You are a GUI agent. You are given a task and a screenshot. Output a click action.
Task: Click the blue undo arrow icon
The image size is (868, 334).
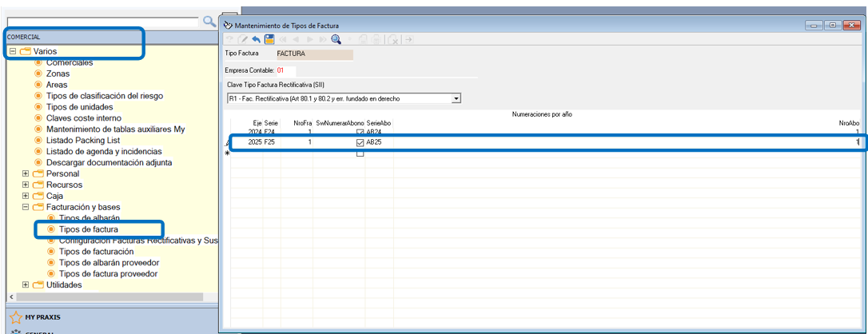[257, 39]
